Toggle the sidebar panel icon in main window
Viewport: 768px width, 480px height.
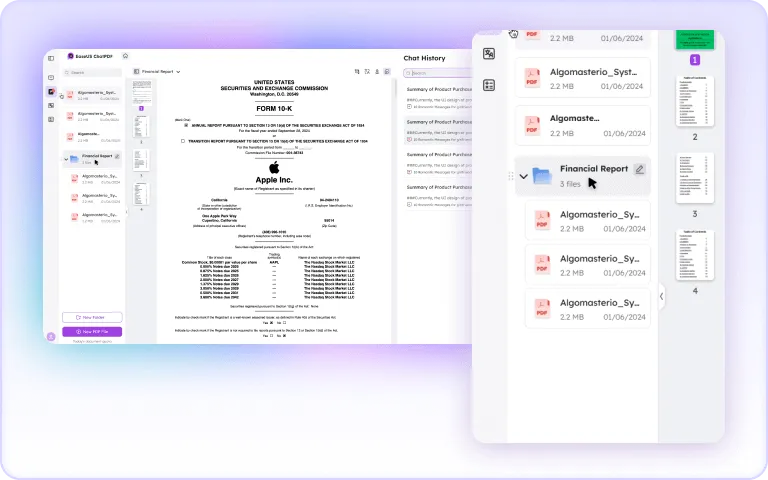(51, 58)
